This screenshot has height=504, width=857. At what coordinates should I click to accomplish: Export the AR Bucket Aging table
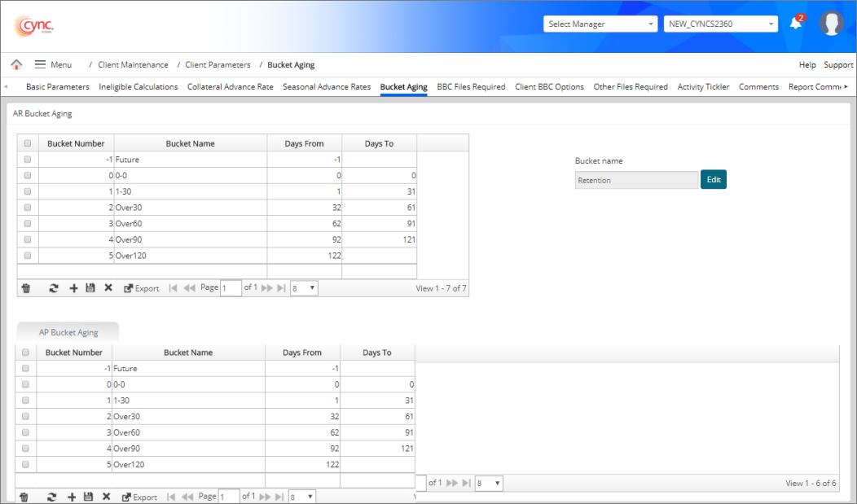pos(142,288)
